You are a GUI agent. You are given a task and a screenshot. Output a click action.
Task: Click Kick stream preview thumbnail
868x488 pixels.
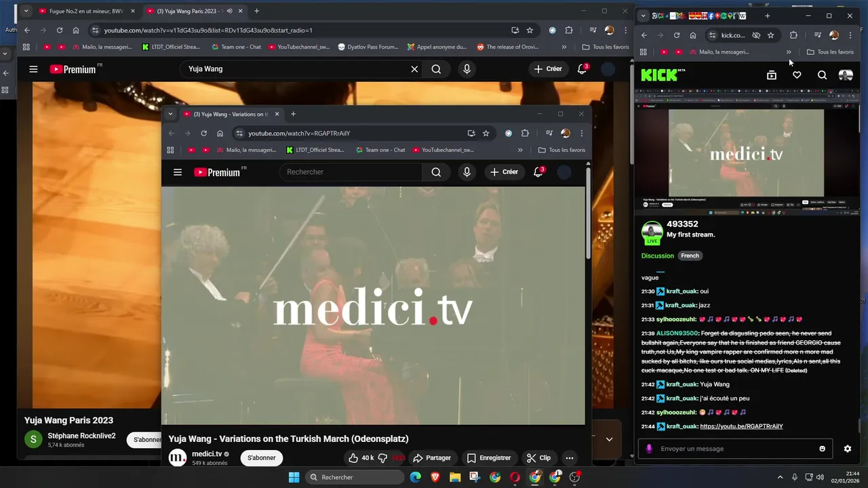pyautogui.click(x=746, y=154)
